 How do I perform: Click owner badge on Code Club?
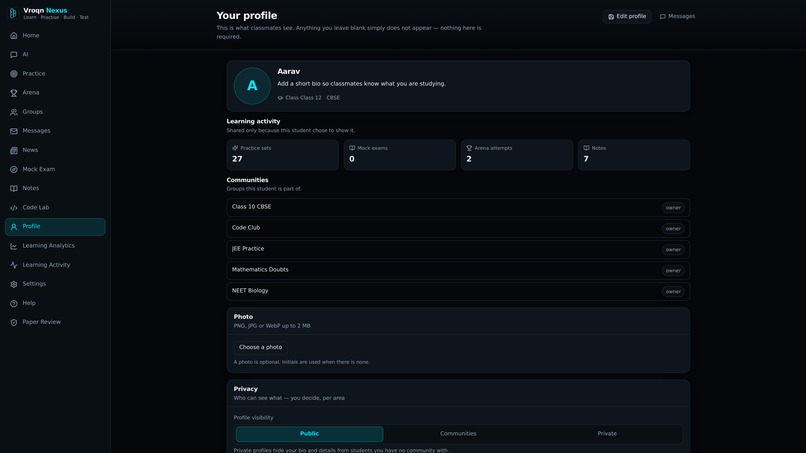click(673, 229)
